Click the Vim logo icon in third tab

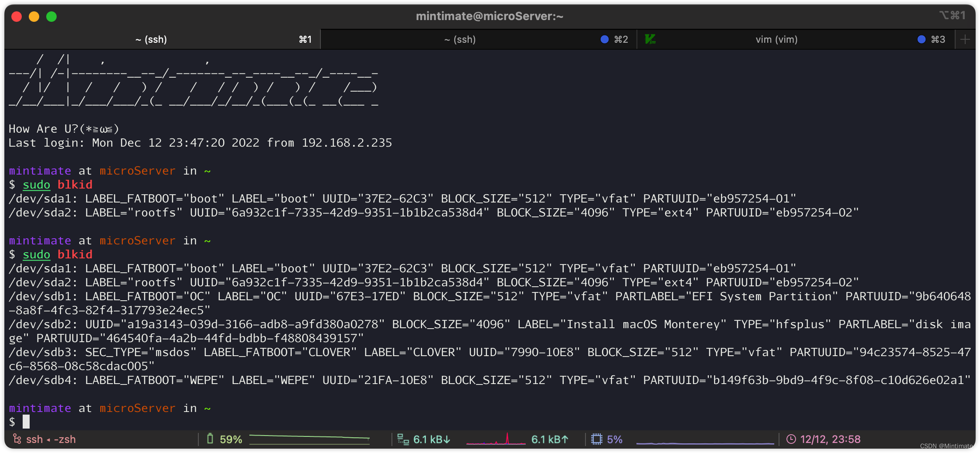[x=650, y=39]
